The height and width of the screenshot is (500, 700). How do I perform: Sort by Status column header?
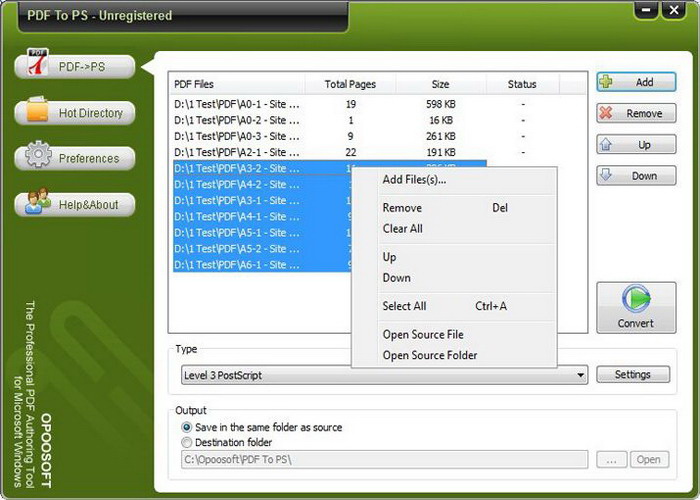[x=522, y=84]
